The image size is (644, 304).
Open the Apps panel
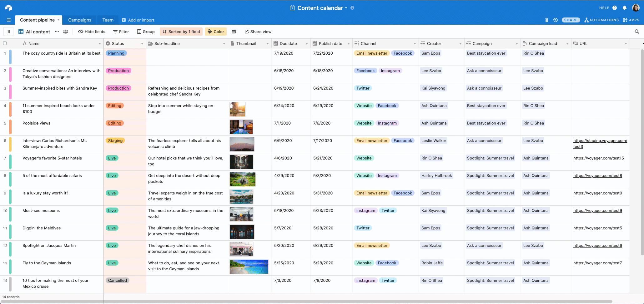[x=631, y=20]
